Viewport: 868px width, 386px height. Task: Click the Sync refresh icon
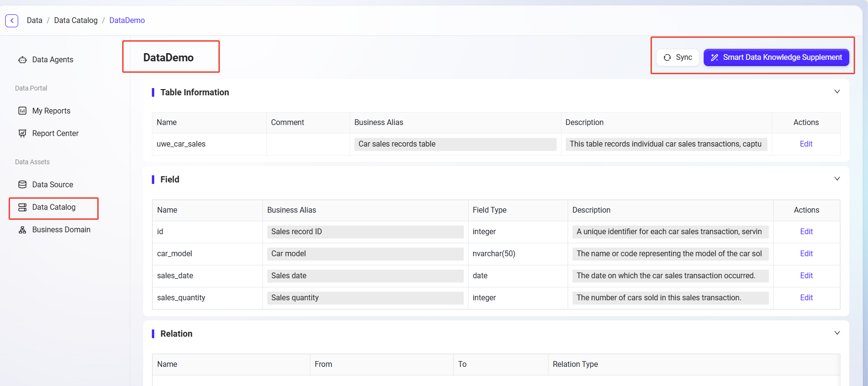tap(667, 57)
